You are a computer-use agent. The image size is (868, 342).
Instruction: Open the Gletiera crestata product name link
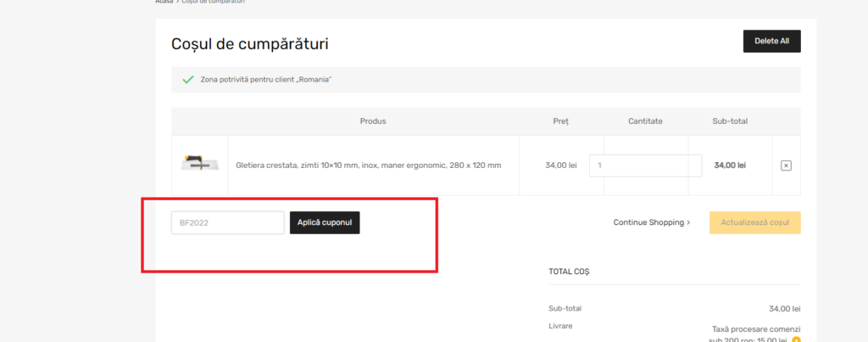point(368,165)
